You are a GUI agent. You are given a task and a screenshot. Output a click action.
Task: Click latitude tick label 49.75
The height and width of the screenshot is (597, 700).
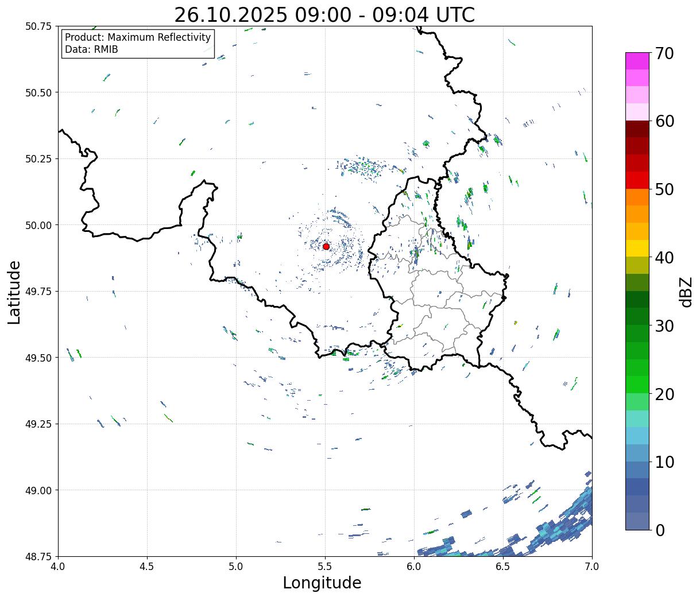click(x=38, y=292)
